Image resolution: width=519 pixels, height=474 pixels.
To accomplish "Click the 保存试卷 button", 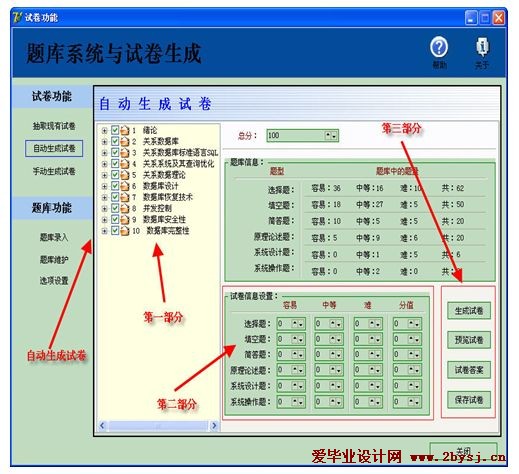I will (x=469, y=400).
